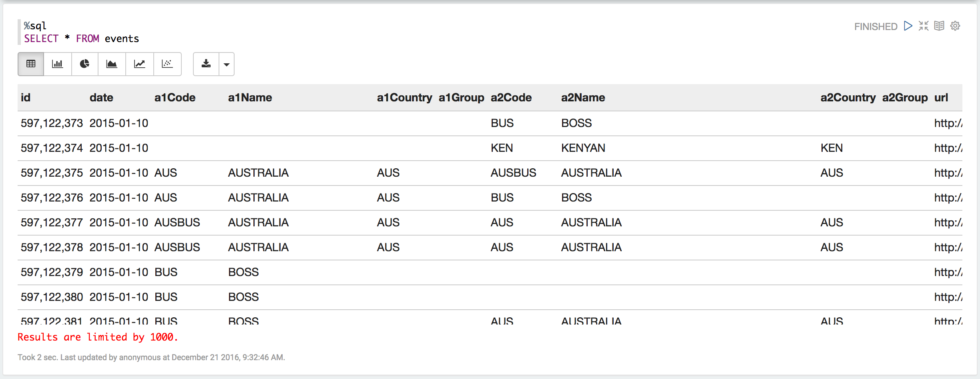Open paragraph settings gear menu
980x379 pixels.
[955, 26]
